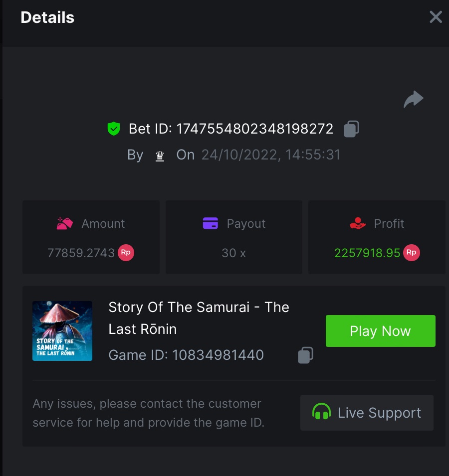
Task: Click the Rp currency badge beside Amount
Action: [126, 253]
